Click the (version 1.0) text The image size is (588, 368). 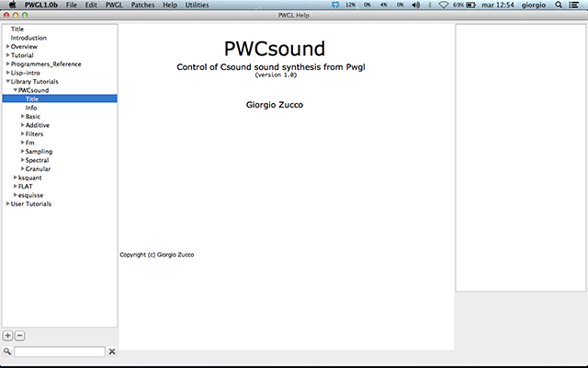pos(276,75)
